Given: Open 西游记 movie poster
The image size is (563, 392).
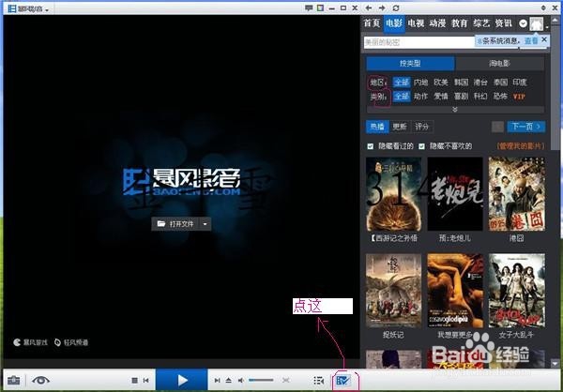Looking at the screenshot, I should [393, 194].
